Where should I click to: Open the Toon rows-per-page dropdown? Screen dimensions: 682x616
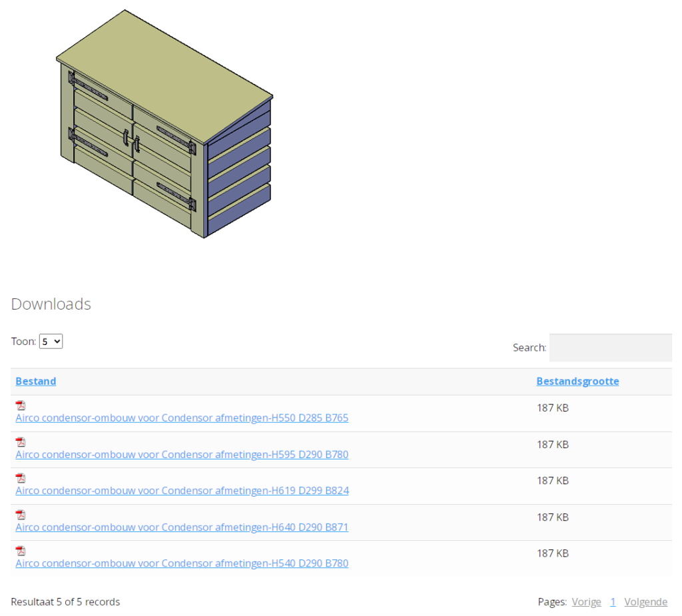(x=51, y=342)
